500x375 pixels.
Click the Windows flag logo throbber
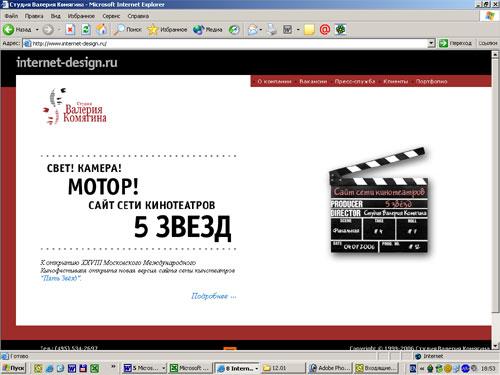tap(489, 16)
